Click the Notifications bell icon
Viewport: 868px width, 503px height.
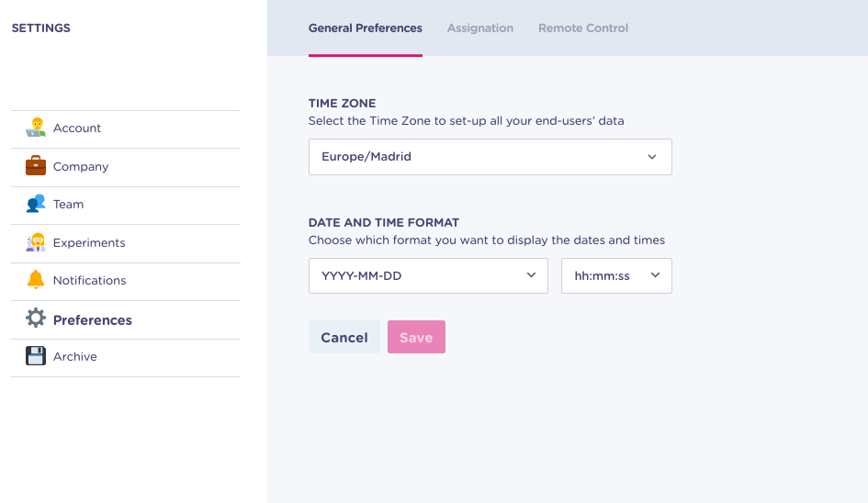pos(36,279)
